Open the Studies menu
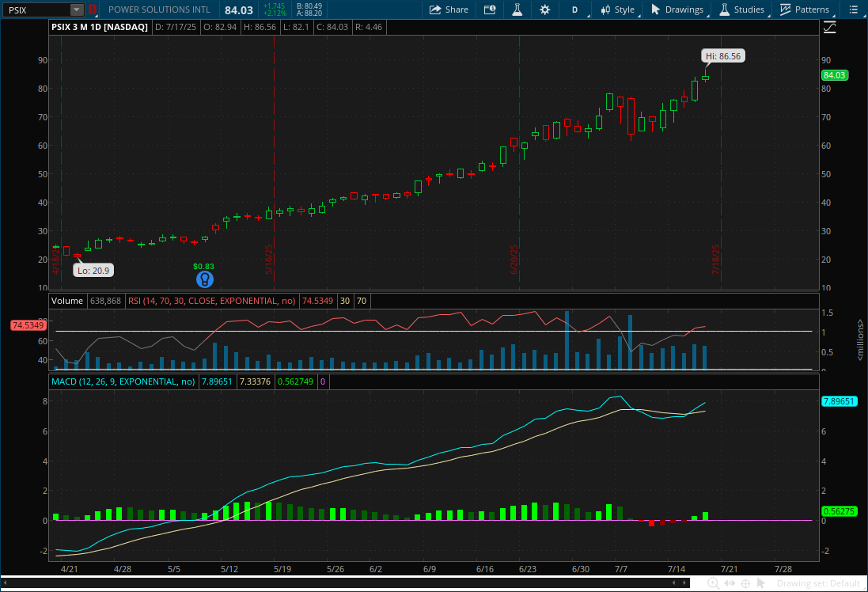This screenshot has width=868, height=592. point(741,9)
